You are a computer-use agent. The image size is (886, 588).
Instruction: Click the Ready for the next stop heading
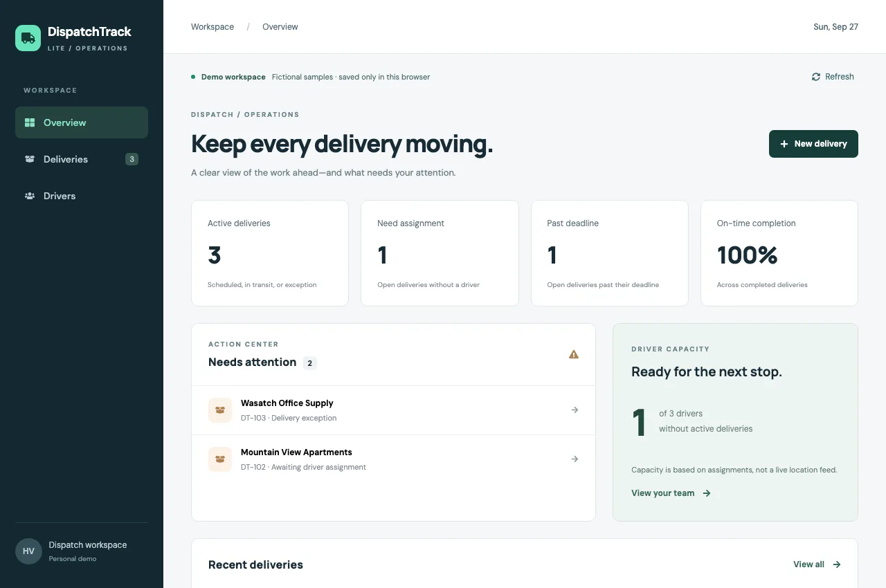[x=707, y=371]
